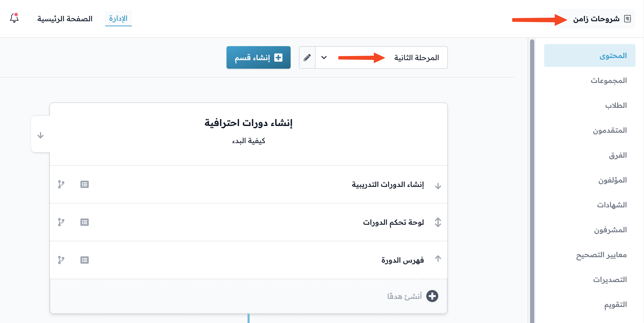644x323 pixels.
Task: Move فهرس الدورة up with its arrow
Action: point(438,258)
